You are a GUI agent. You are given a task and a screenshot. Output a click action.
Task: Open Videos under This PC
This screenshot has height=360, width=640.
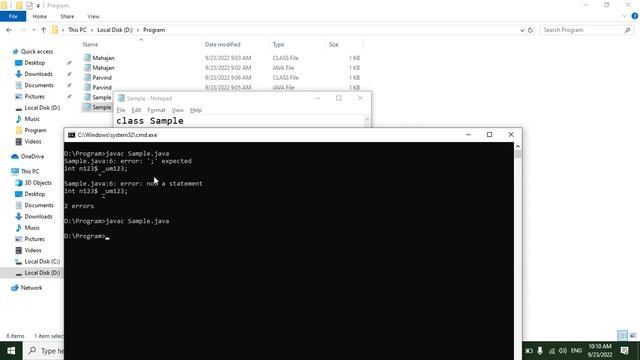(x=33, y=250)
